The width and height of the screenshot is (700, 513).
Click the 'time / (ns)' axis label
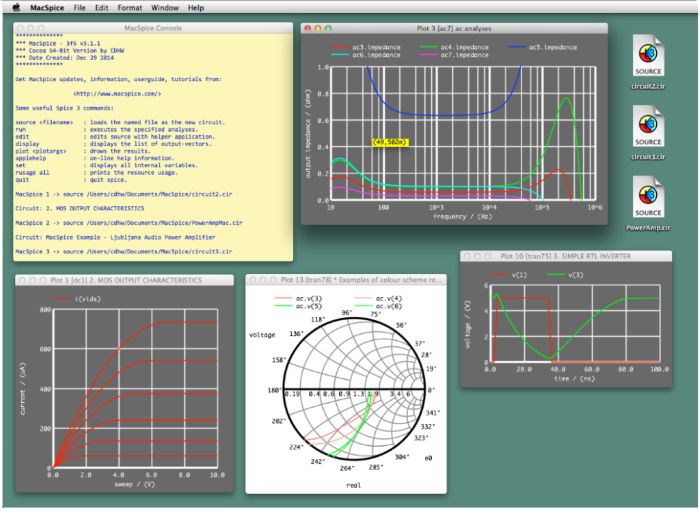(x=575, y=379)
